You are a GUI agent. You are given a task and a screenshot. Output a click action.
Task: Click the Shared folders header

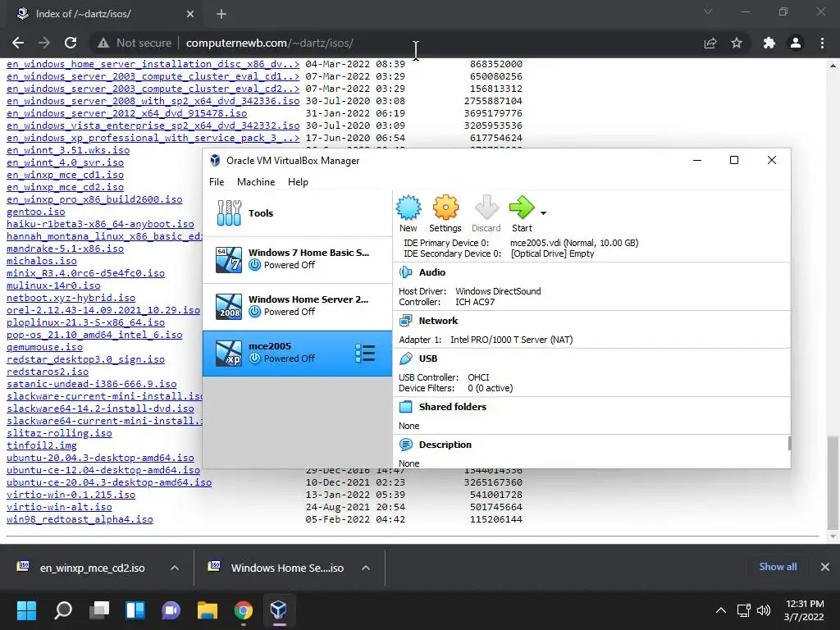[453, 407]
